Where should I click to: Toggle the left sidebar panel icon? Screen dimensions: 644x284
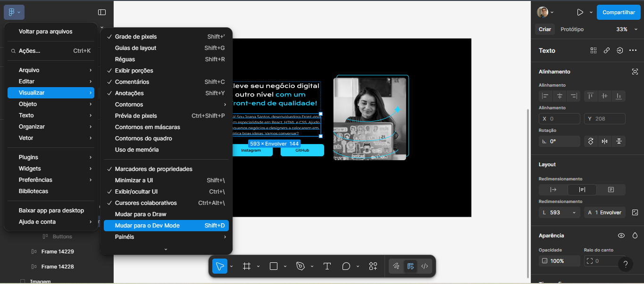pyautogui.click(x=102, y=12)
